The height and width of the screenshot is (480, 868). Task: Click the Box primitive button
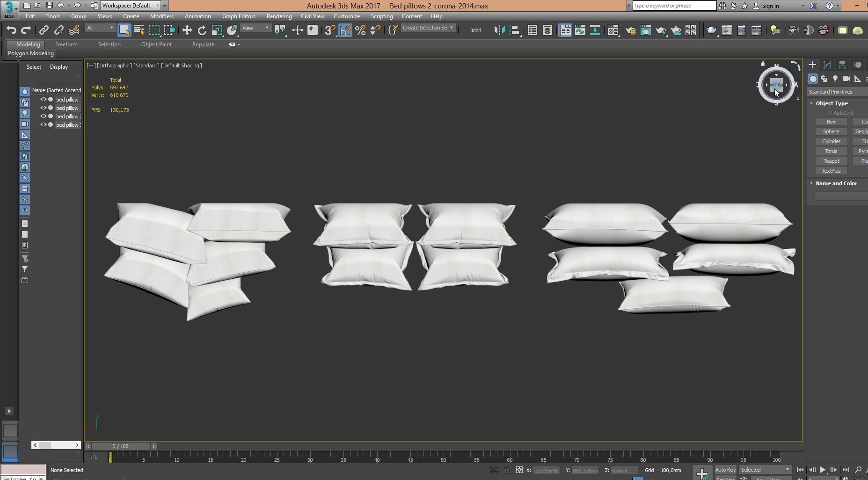(x=831, y=122)
